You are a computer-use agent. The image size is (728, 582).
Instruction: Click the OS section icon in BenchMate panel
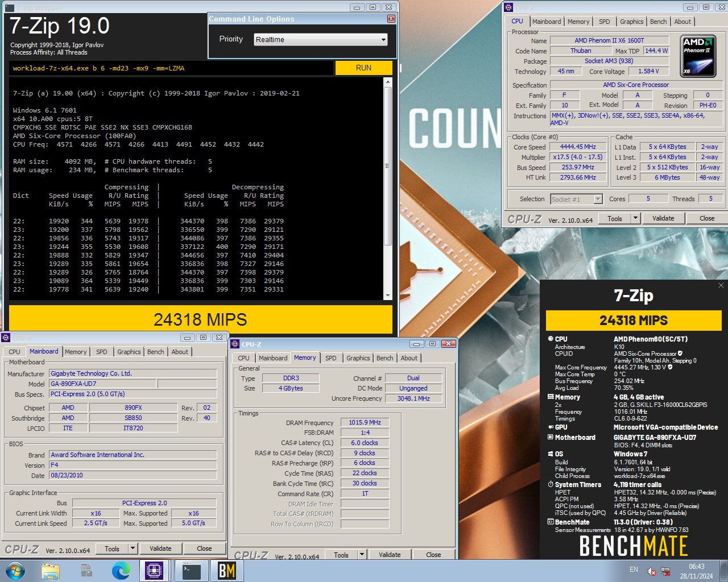[550, 454]
